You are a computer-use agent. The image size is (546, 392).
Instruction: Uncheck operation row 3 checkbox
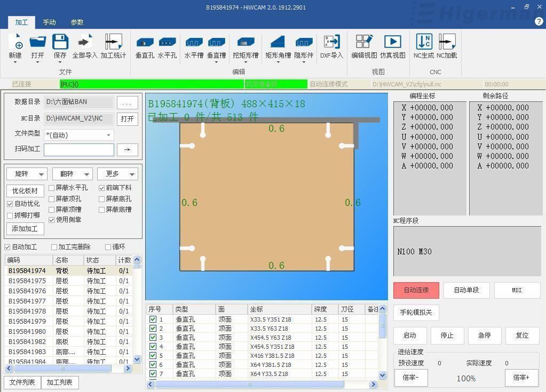coord(153,338)
